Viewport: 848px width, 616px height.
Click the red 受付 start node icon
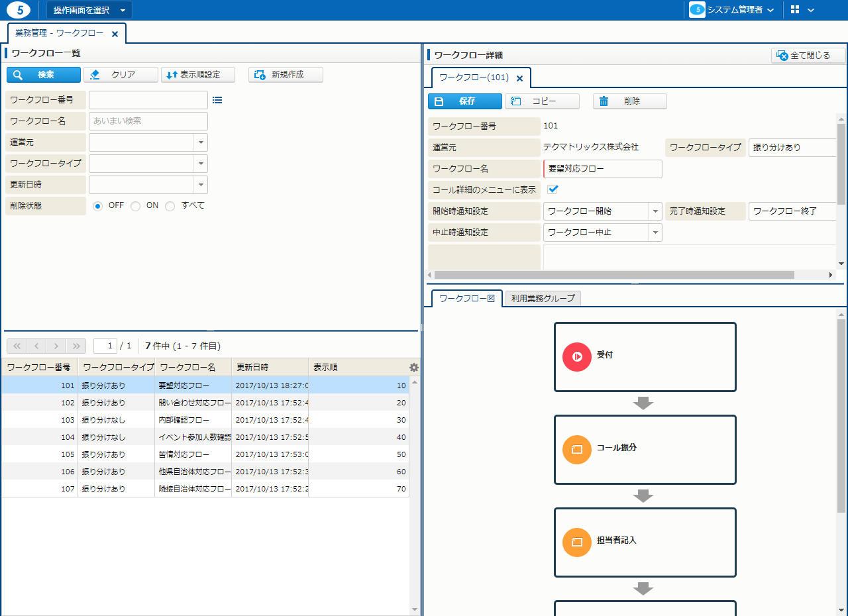tap(576, 357)
